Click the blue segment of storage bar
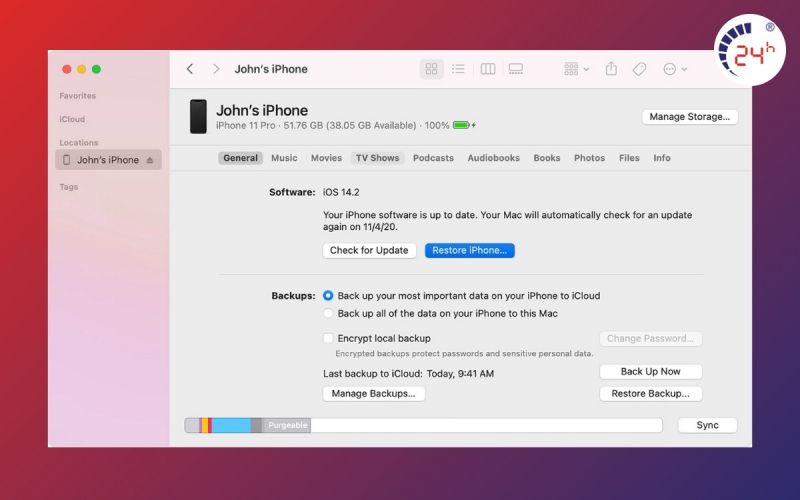800x500 pixels. 231,426
